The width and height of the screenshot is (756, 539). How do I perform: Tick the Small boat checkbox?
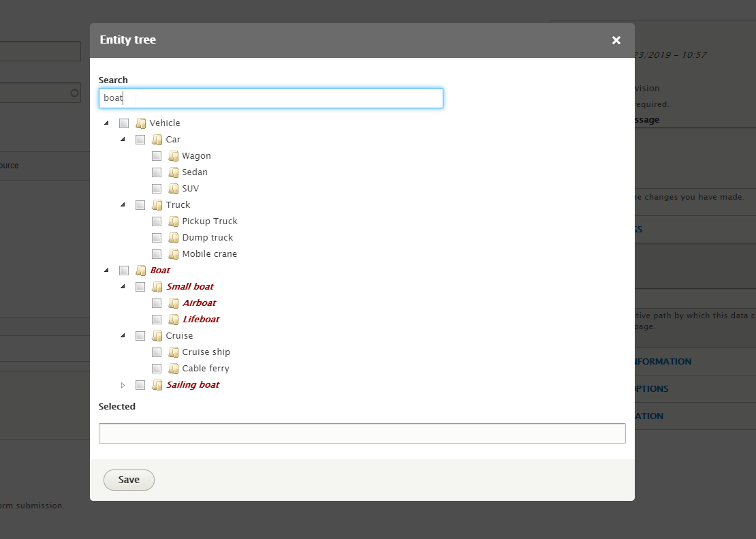(140, 287)
